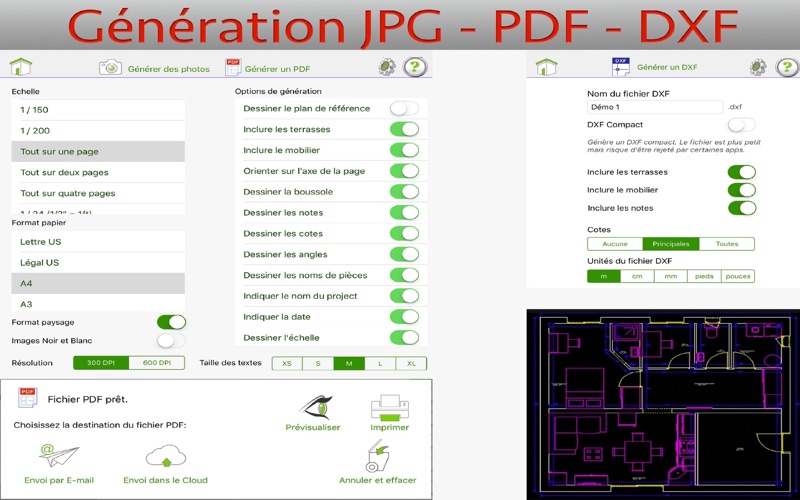Click the Nom du fichier DXF field
The image size is (800, 500).
click(x=655, y=107)
